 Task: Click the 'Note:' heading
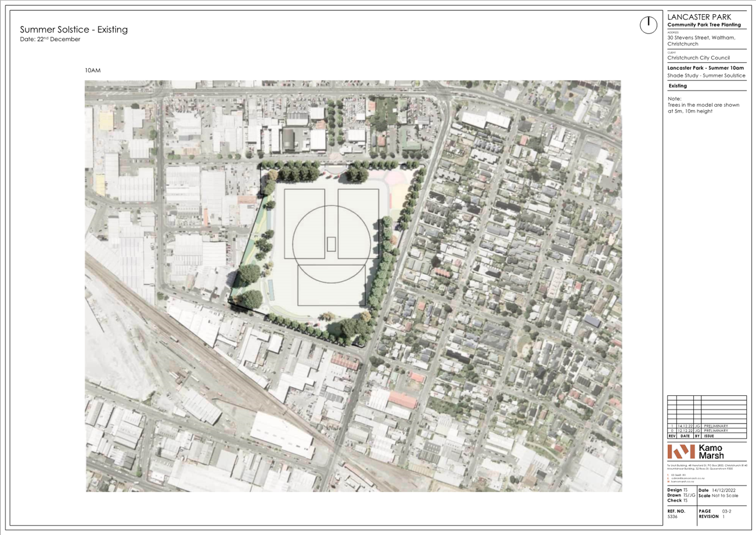coord(674,99)
